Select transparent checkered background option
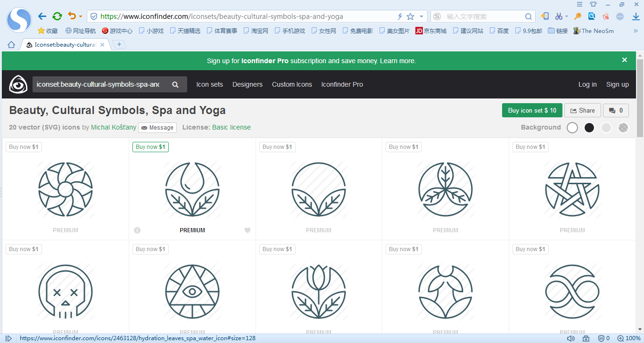The width and height of the screenshot is (644, 343). pyautogui.click(x=623, y=127)
